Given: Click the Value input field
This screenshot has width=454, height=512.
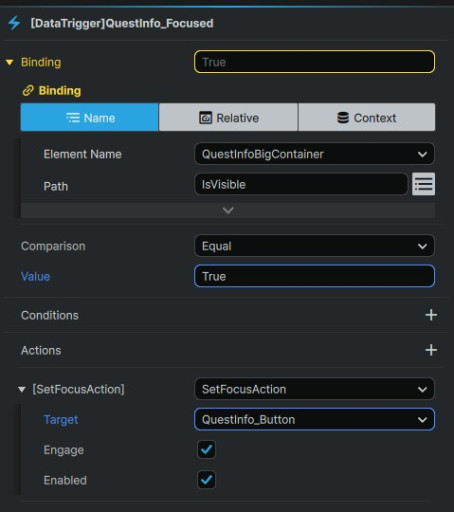Looking at the screenshot, I should click(x=314, y=276).
